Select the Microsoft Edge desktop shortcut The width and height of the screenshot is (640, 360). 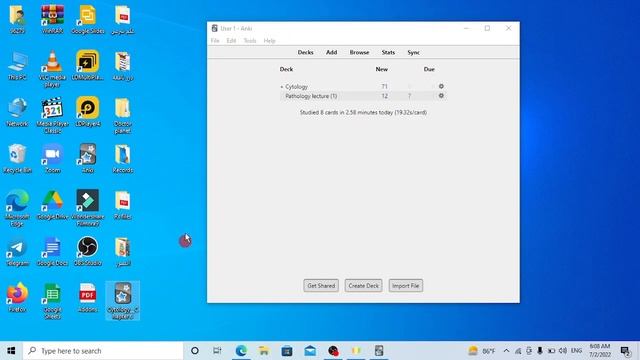tap(17, 209)
